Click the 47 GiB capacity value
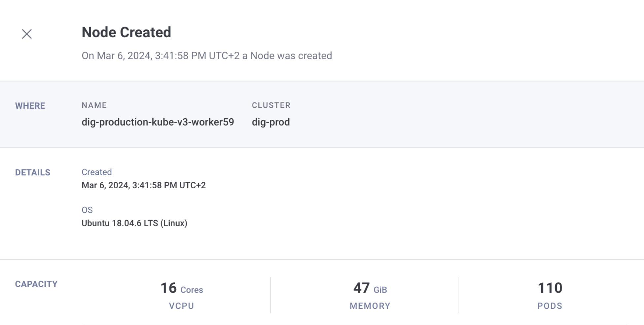Image resolution: width=644 pixels, height=325 pixels. pyautogui.click(x=370, y=288)
